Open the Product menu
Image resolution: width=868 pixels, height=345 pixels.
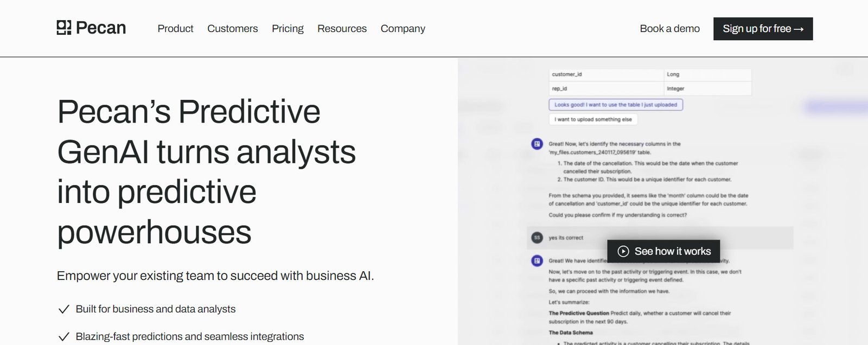[175, 28]
